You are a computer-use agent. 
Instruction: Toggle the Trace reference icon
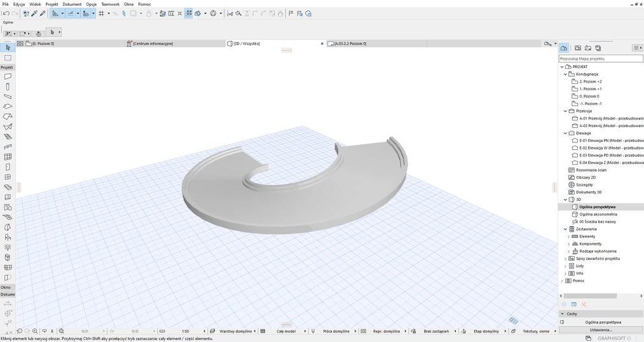click(133, 13)
